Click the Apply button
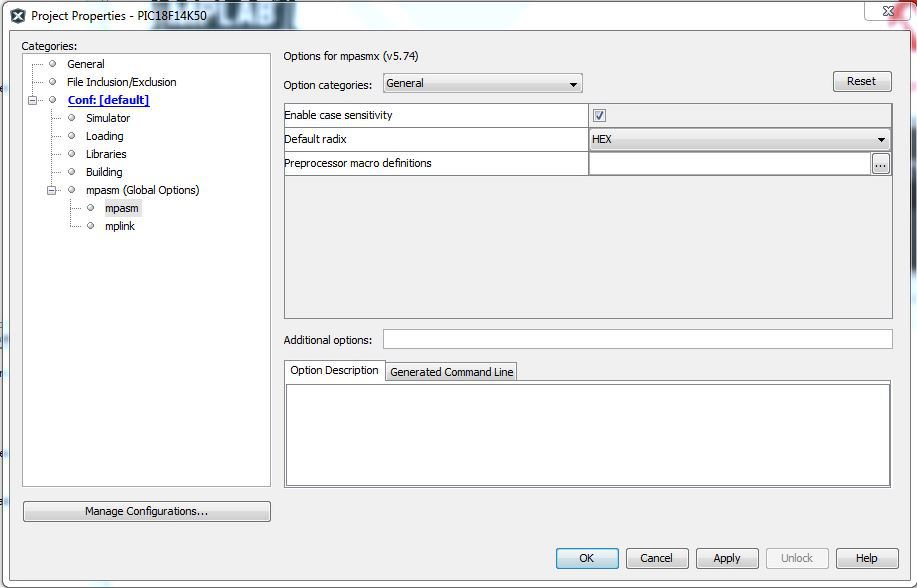The height and width of the screenshot is (588, 917). [727, 558]
